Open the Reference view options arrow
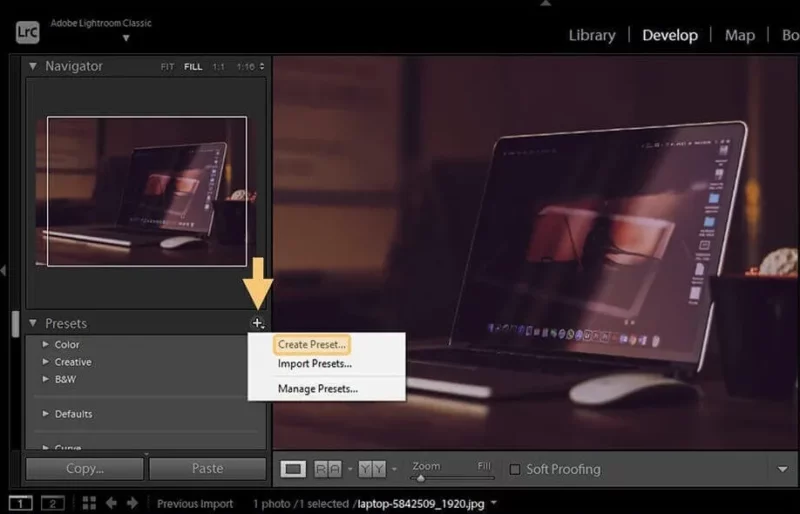Screen dimensions: 800x514 tap(350, 469)
